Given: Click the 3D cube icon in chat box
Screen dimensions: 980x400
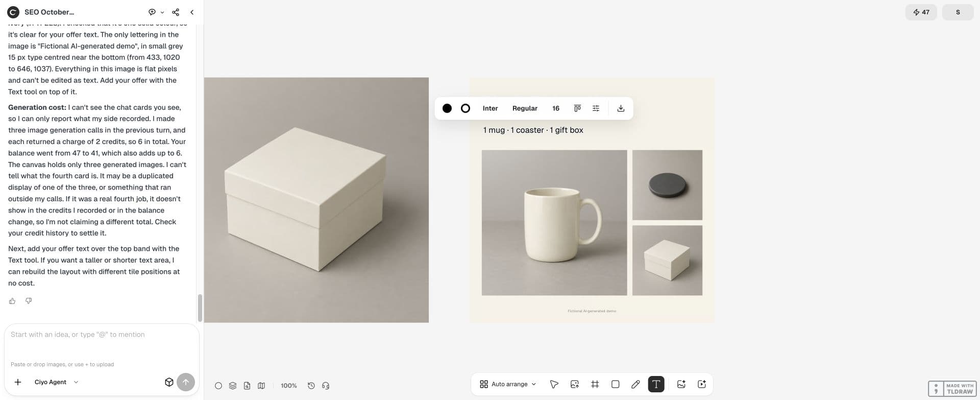Looking at the screenshot, I should tap(169, 382).
